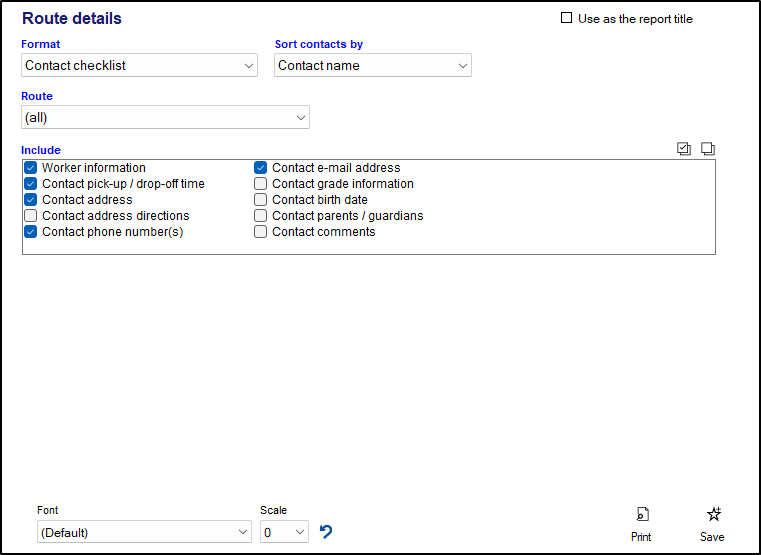Open the Route selection dropdown
761x555 pixels.
click(165, 118)
